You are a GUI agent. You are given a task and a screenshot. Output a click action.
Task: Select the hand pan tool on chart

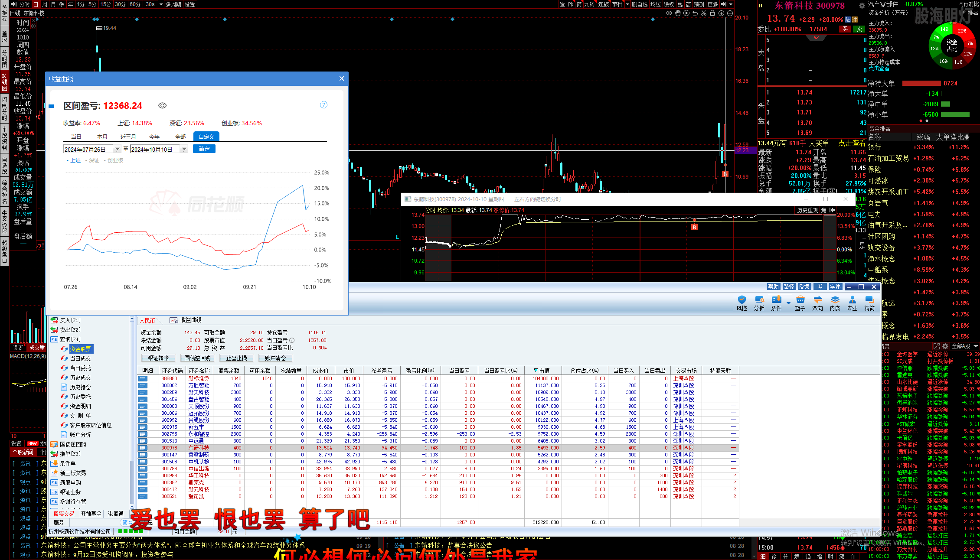coord(678,13)
